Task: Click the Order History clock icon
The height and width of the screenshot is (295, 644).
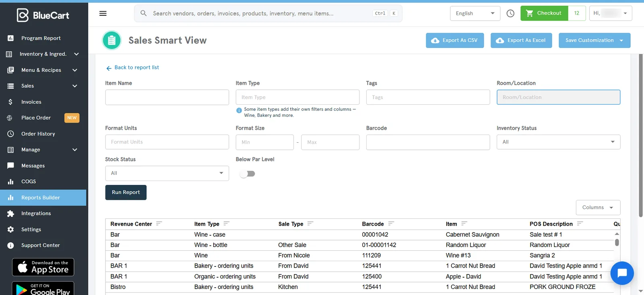Action: (11, 134)
